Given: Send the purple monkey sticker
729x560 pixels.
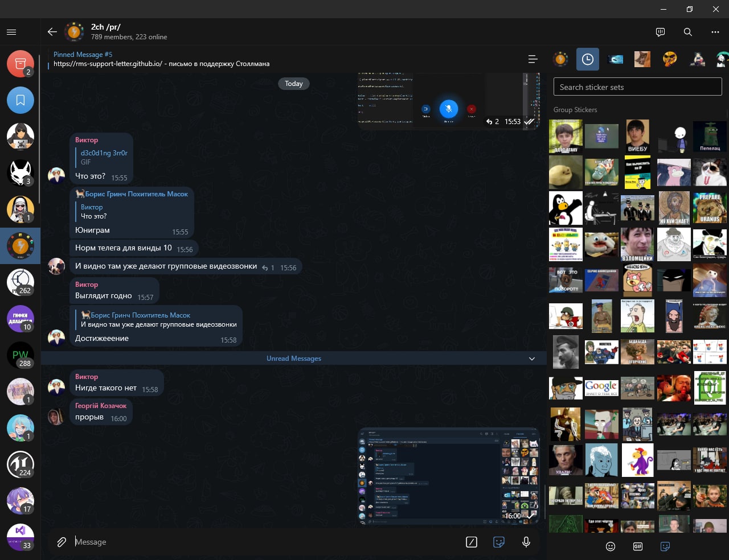Looking at the screenshot, I should [637, 460].
